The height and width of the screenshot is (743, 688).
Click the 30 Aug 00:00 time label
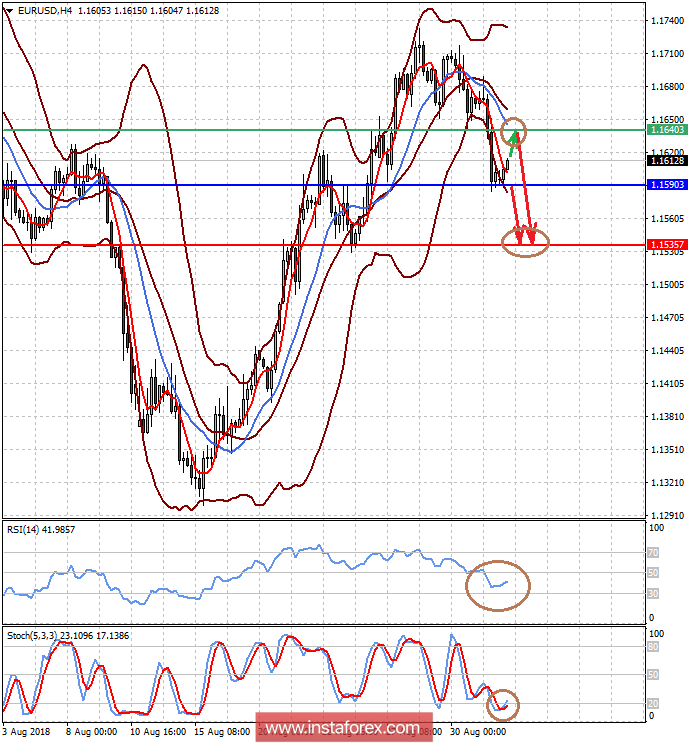(x=478, y=732)
